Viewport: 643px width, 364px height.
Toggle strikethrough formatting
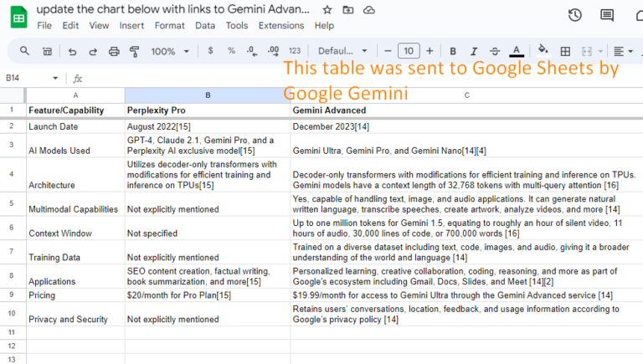(495, 51)
